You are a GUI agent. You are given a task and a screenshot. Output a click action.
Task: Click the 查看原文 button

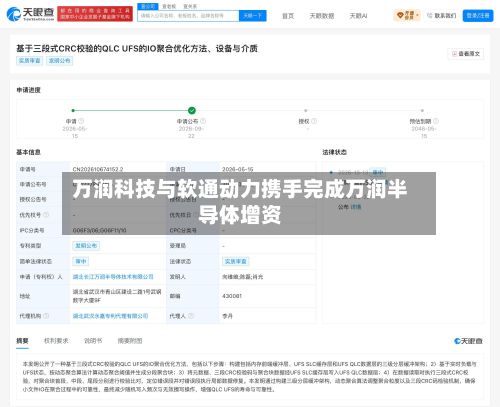pos(466,54)
